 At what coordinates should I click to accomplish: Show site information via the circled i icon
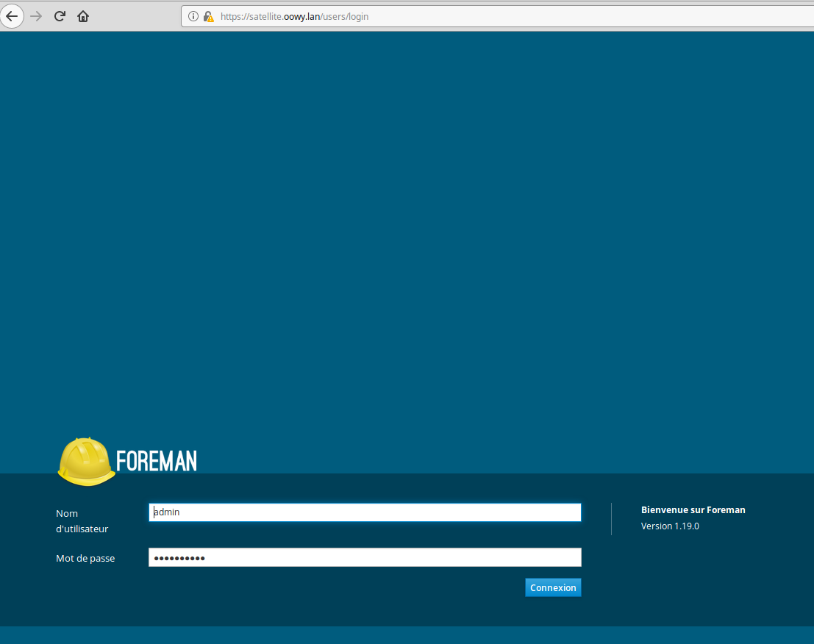pyautogui.click(x=193, y=16)
